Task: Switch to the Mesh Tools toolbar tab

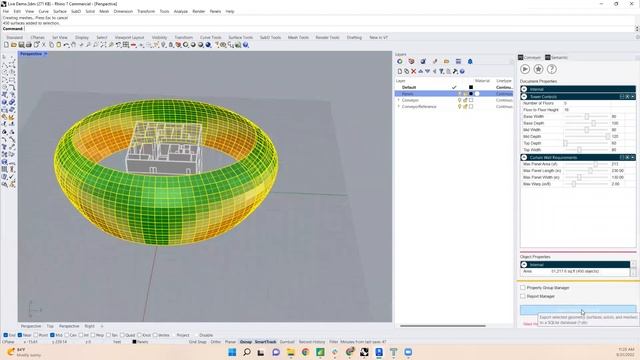Action: tap(298, 38)
